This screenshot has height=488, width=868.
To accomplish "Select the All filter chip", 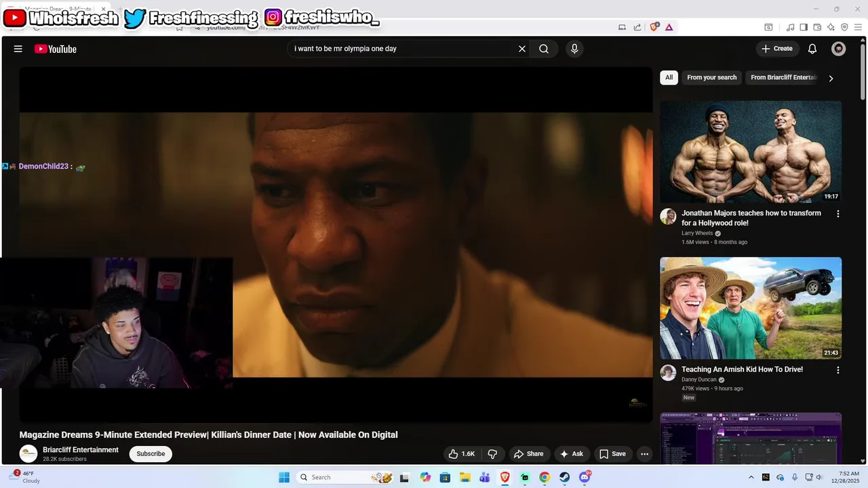I will click(x=669, y=77).
